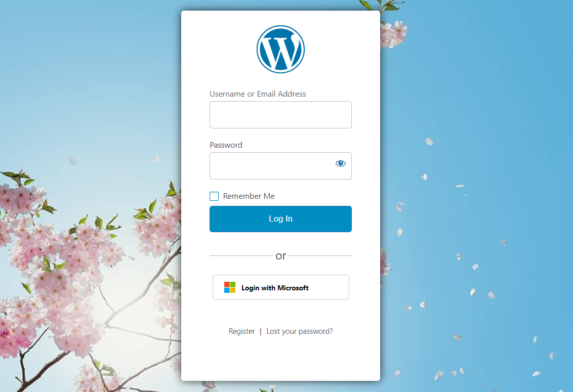Screen dimensions: 573x392
Task: Open the Lost your password? link
Action: pos(300,331)
